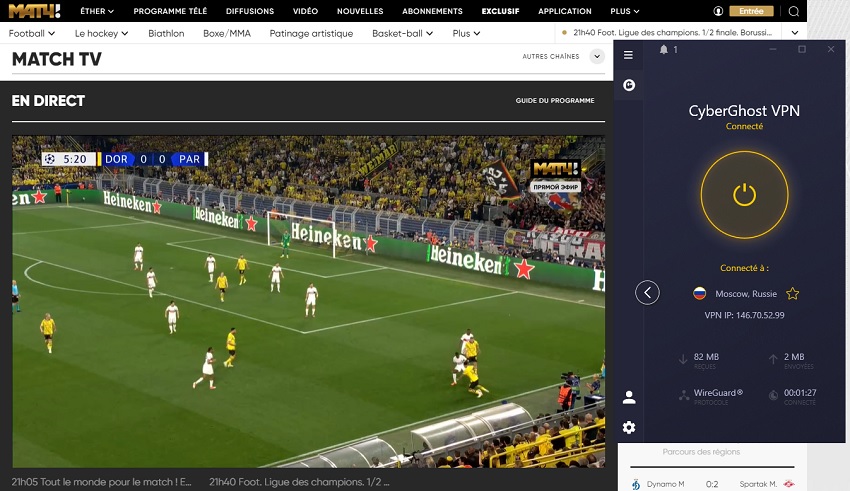Open VIDÉO menu item
This screenshot has width=850, height=491.
[x=305, y=11]
